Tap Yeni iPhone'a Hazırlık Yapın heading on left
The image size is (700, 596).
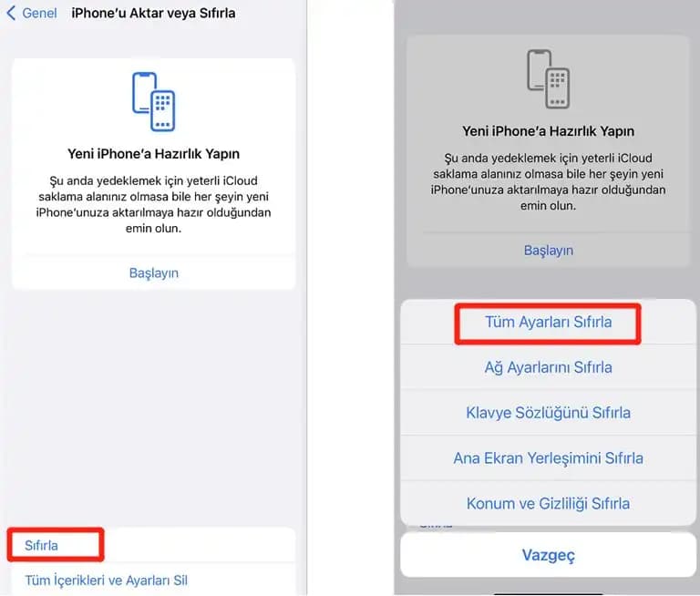(x=153, y=154)
